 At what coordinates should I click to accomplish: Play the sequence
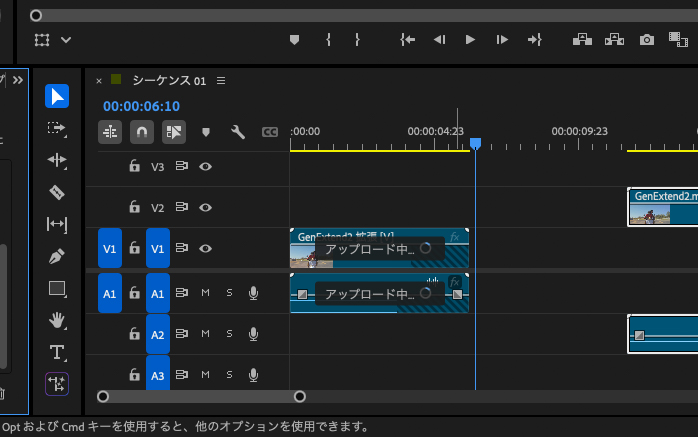click(x=470, y=40)
